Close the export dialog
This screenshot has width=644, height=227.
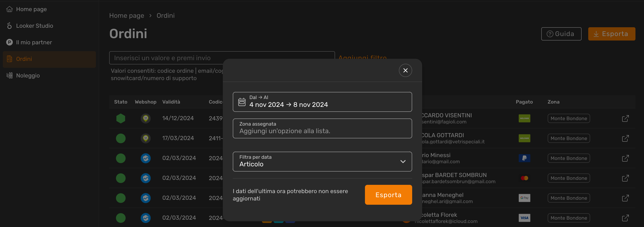406,70
